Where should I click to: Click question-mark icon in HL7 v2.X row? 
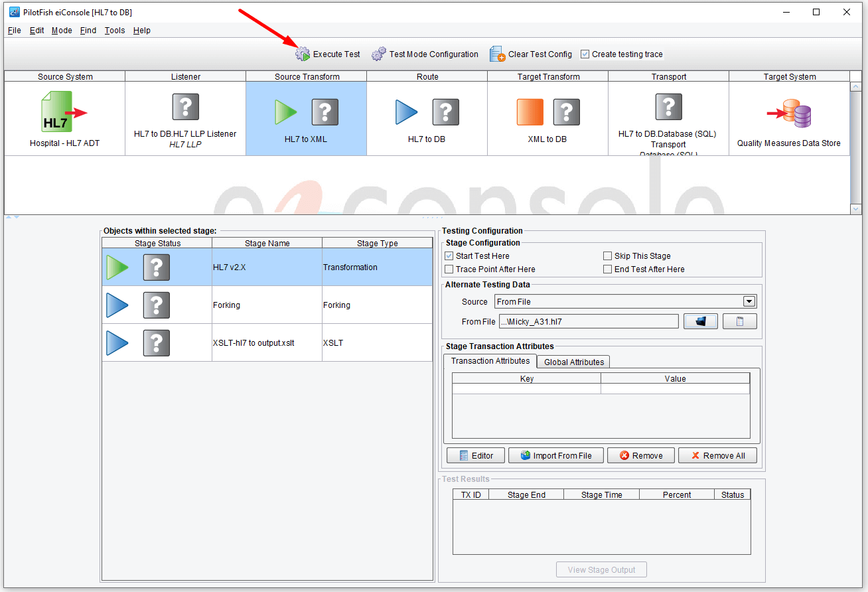pos(157,267)
